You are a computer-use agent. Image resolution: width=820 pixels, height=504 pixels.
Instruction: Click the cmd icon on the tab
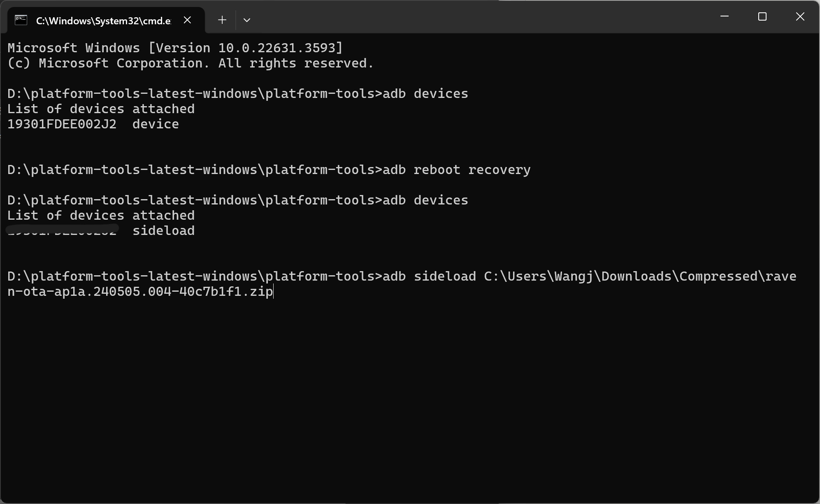(21, 20)
